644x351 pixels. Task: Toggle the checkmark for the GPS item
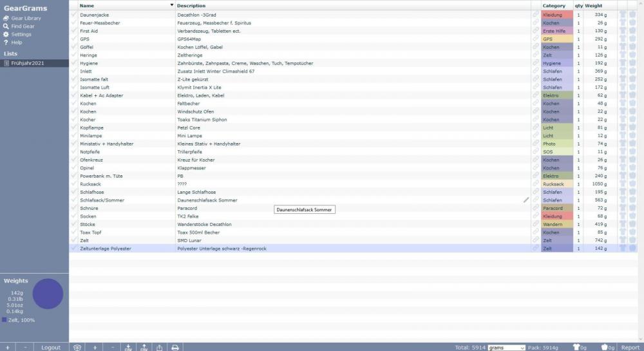[73, 39]
